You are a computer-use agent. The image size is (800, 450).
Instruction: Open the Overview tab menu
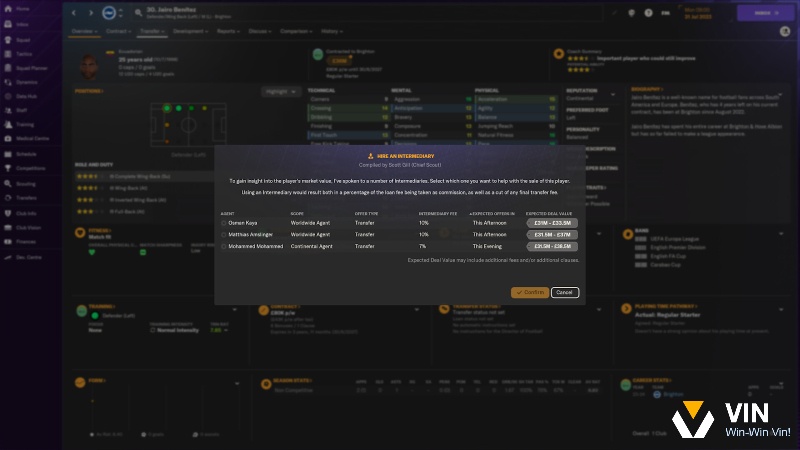coord(84,32)
